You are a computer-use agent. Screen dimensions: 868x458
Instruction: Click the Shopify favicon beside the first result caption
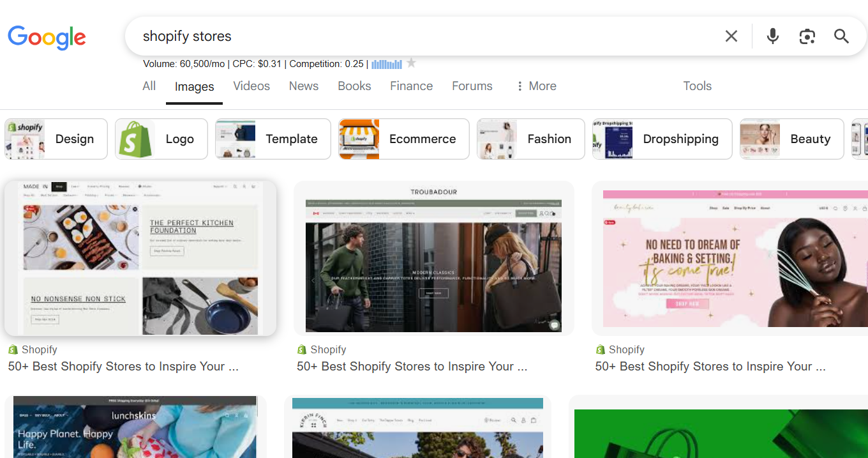[x=11, y=349]
